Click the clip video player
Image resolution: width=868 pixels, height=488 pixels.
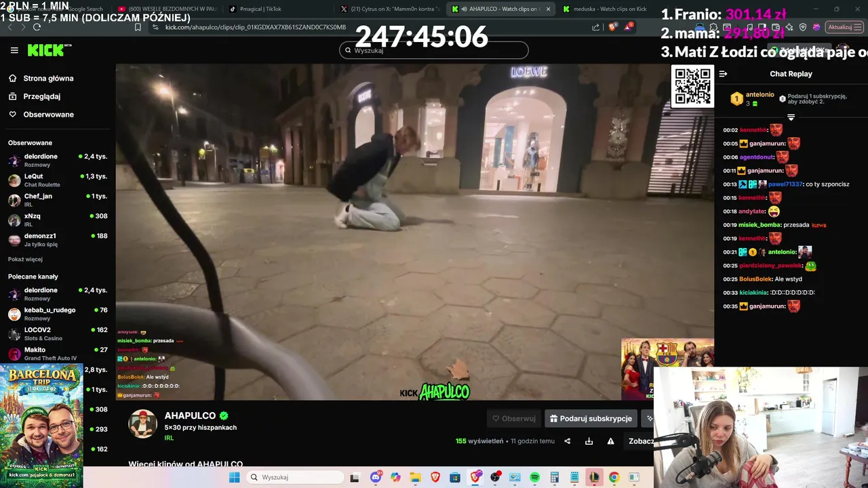414,232
